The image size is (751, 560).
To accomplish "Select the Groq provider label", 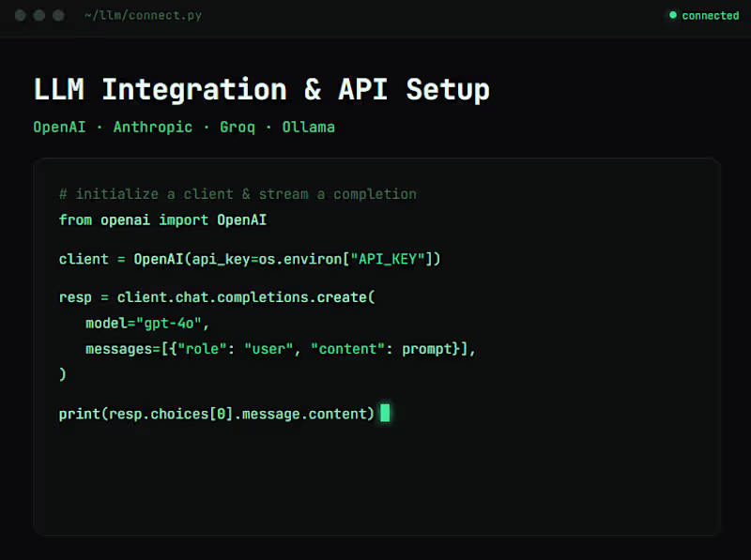I will click(x=238, y=128).
